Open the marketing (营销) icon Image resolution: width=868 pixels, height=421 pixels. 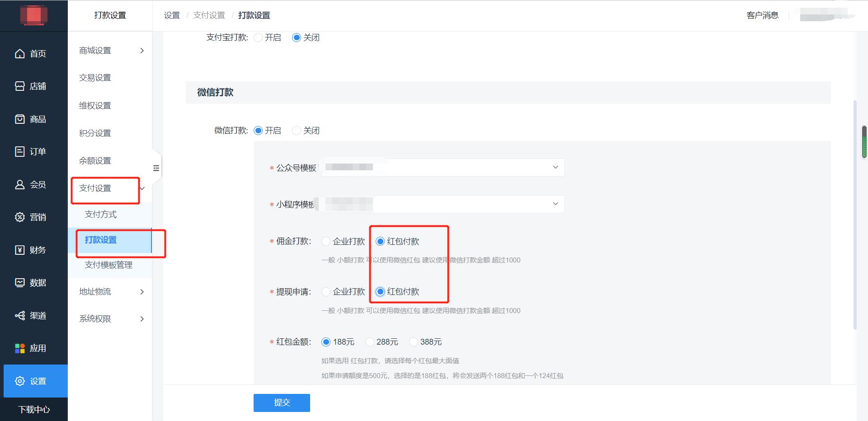point(20,217)
